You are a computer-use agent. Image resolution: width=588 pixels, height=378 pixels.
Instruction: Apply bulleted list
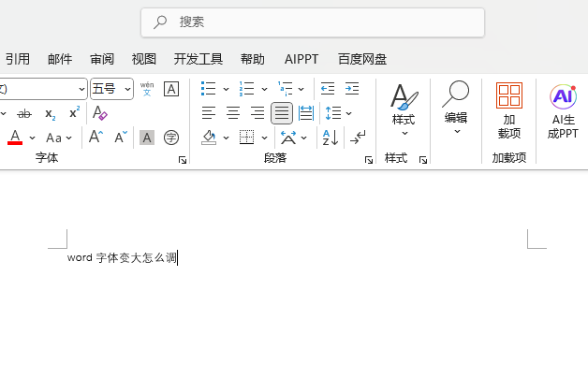(x=209, y=89)
